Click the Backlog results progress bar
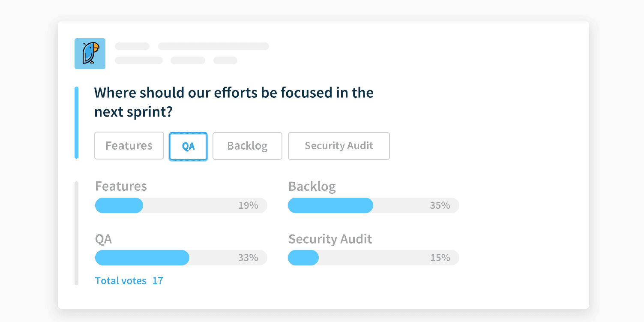This screenshot has width=644, height=322. pyautogui.click(x=373, y=205)
